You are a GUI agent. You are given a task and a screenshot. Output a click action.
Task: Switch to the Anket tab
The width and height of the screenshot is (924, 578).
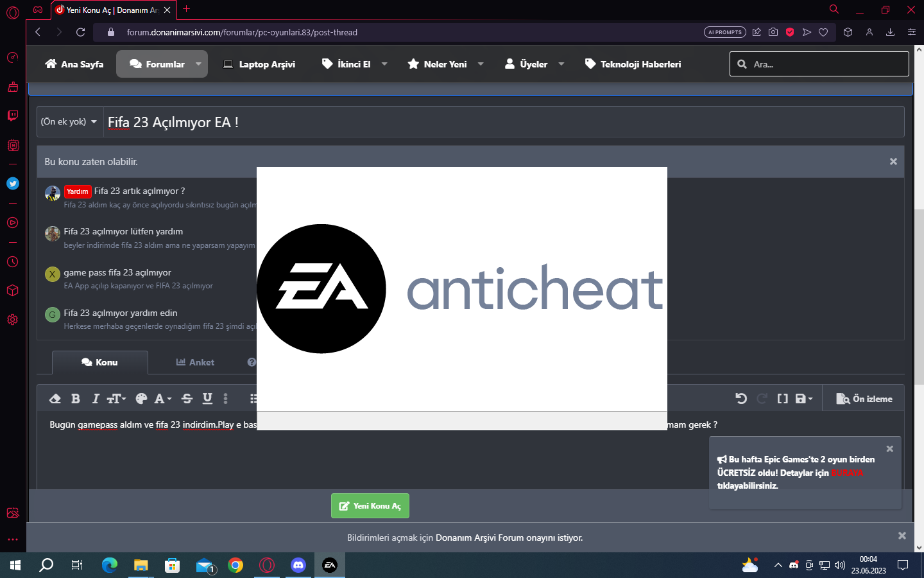click(195, 362)
